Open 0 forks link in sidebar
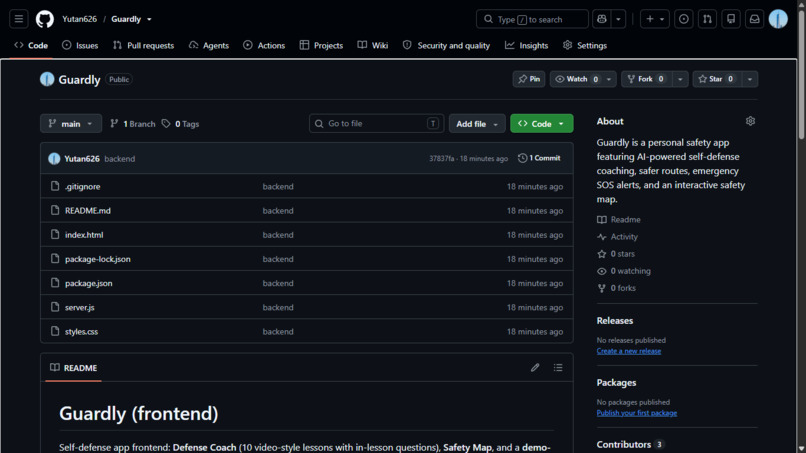 (616, 288)
